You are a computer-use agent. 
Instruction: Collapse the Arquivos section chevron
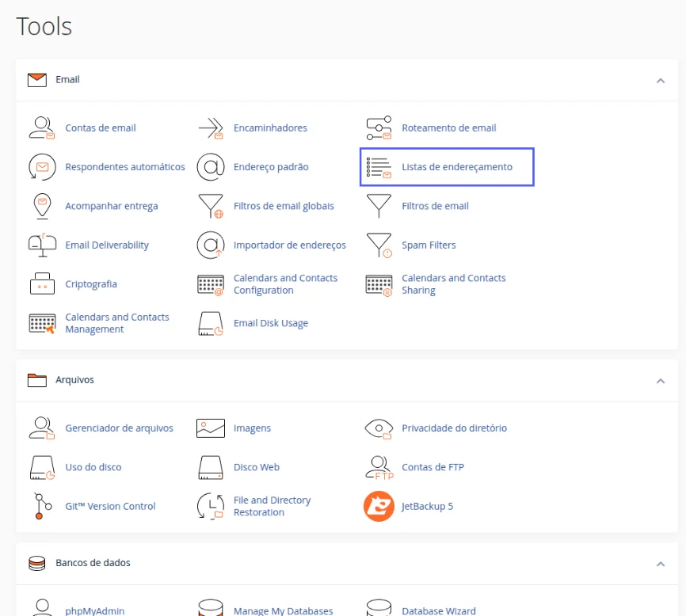coord(661,381)
